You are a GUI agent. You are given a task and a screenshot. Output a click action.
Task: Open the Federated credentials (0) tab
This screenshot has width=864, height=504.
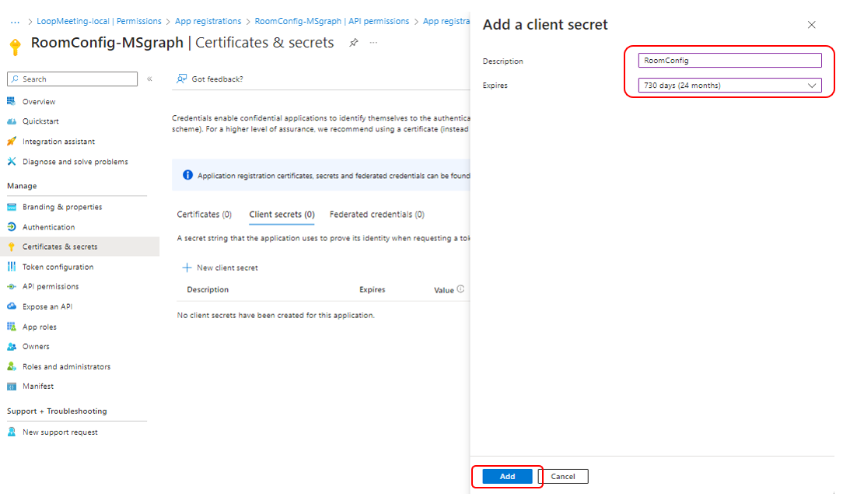coord(377,214)
